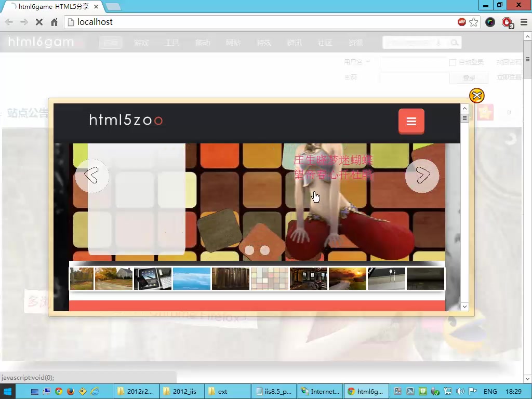The height and width of the screenshot is (399, 532).
Task: Open the house with autumn road thumbnail
Action: [114, 278]
